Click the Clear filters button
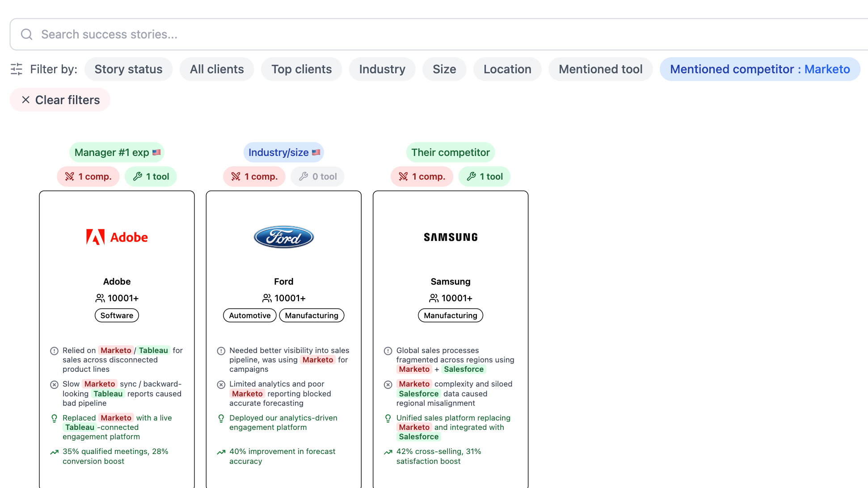 (60, 100)
